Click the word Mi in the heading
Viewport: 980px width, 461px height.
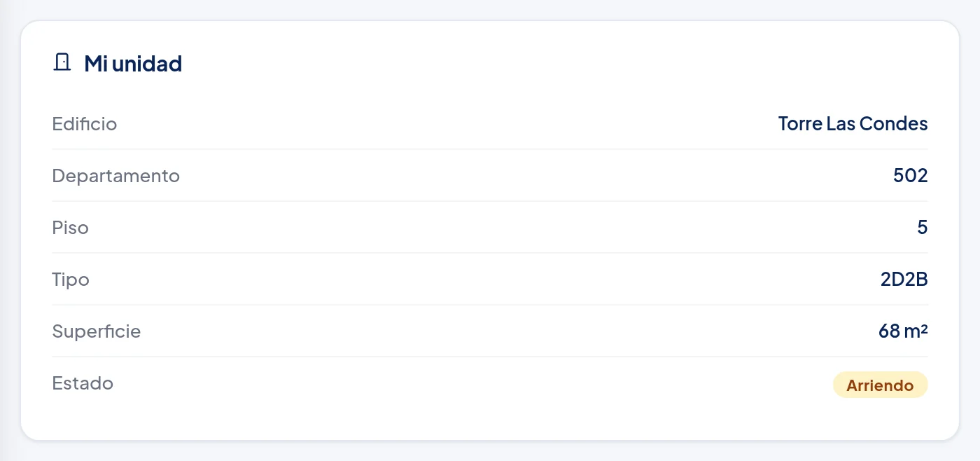(95, 64)
